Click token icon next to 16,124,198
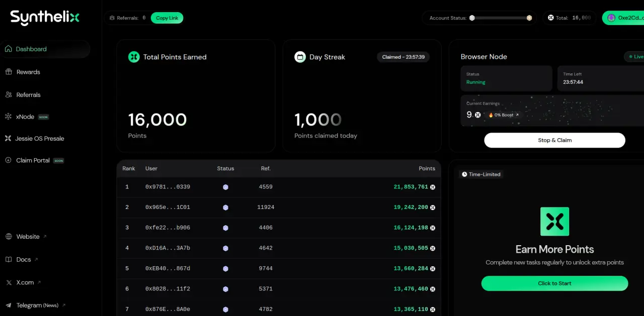This screenshot has width=644, height=316. tap(433, 228)
